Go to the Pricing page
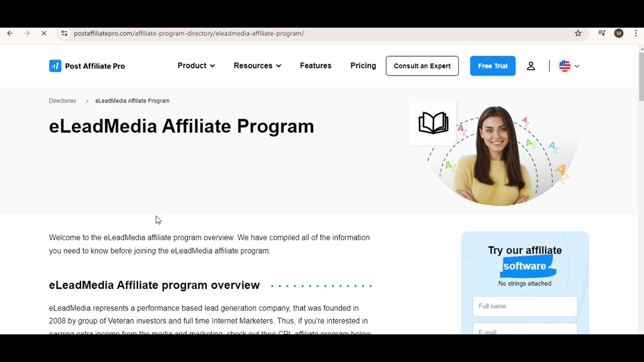 [363, 66]
